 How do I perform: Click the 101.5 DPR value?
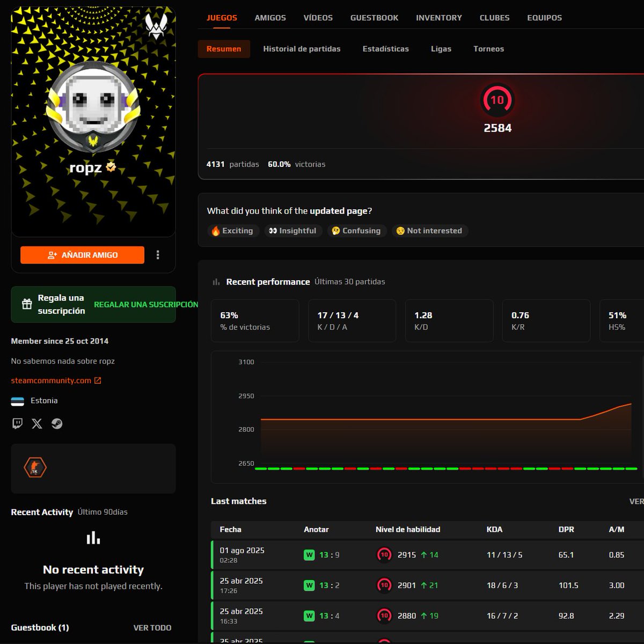pyautogui.click(x=568, y=586)
